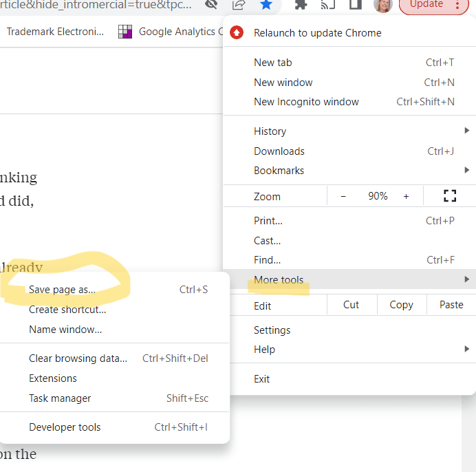Choose New Incognito window

tap(306, 101)
